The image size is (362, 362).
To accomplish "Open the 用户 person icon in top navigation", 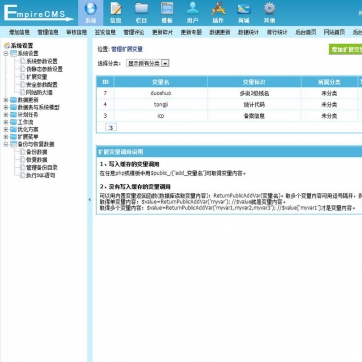I will pos(193,9).
